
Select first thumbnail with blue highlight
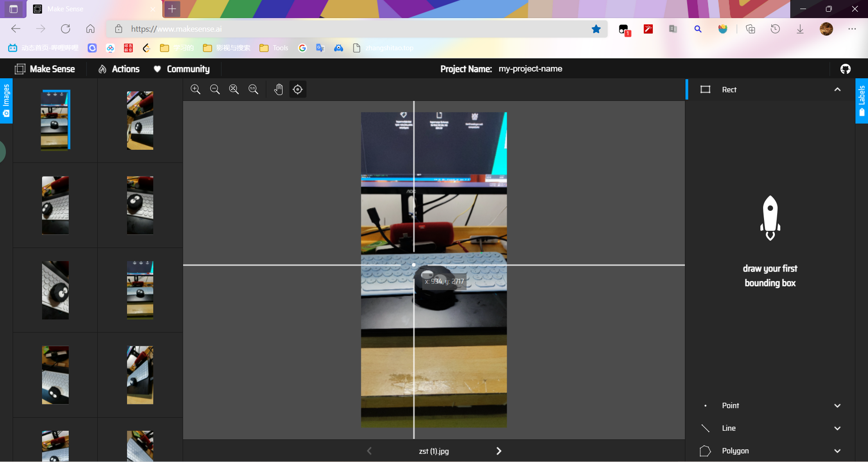coord(55,120)
